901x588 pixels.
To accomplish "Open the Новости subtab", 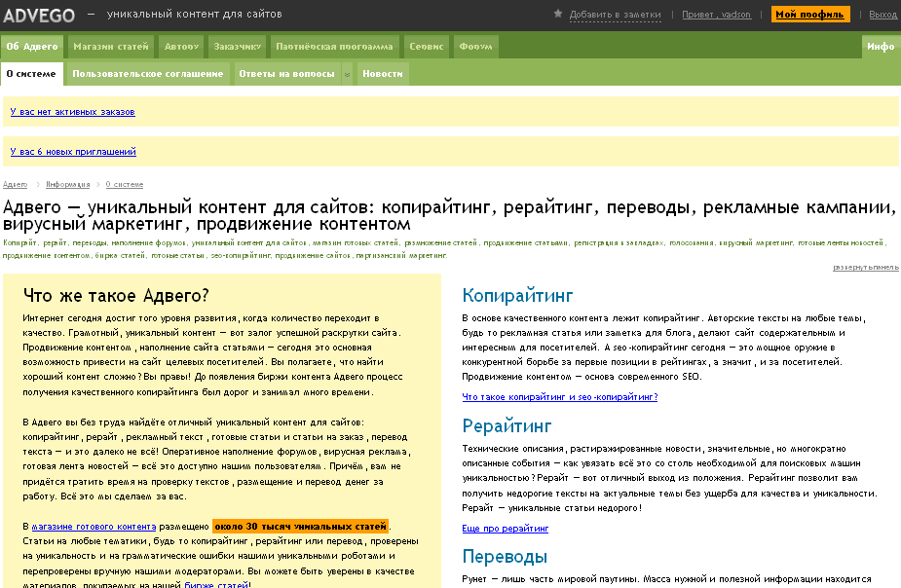I will click(383, 74).
